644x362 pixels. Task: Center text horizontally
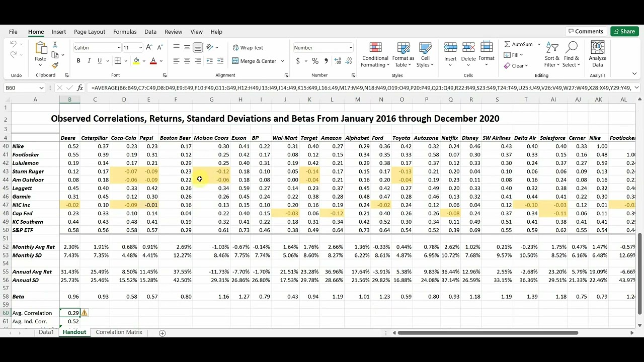[187, 61]
